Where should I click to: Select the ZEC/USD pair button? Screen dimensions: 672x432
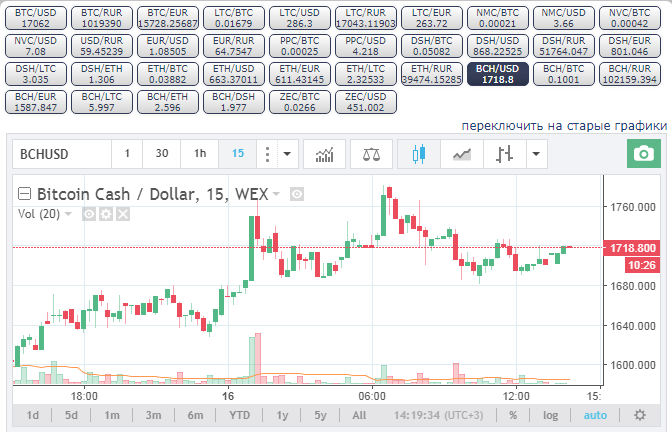coord(366,102)
